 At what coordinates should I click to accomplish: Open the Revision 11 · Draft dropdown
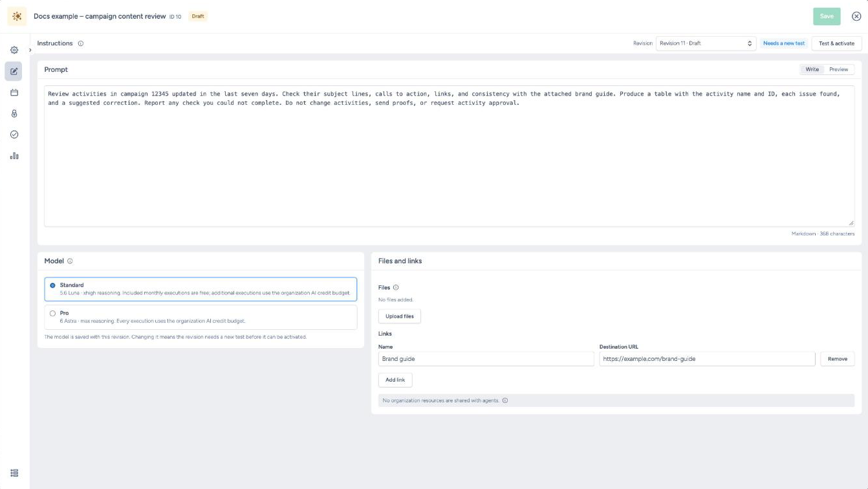tap(706, 43)
